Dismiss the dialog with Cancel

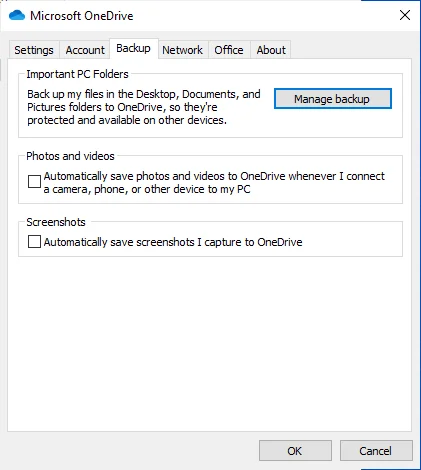tap(376, 451)
